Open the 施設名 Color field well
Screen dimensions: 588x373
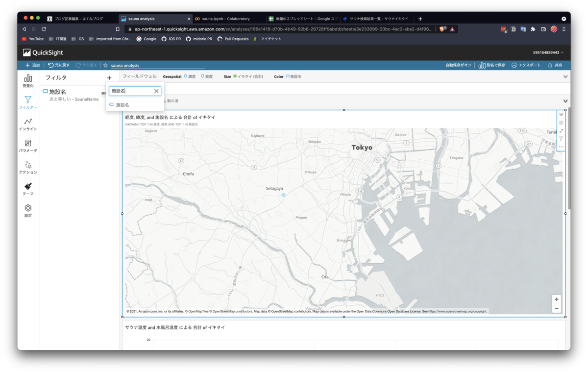294,76
